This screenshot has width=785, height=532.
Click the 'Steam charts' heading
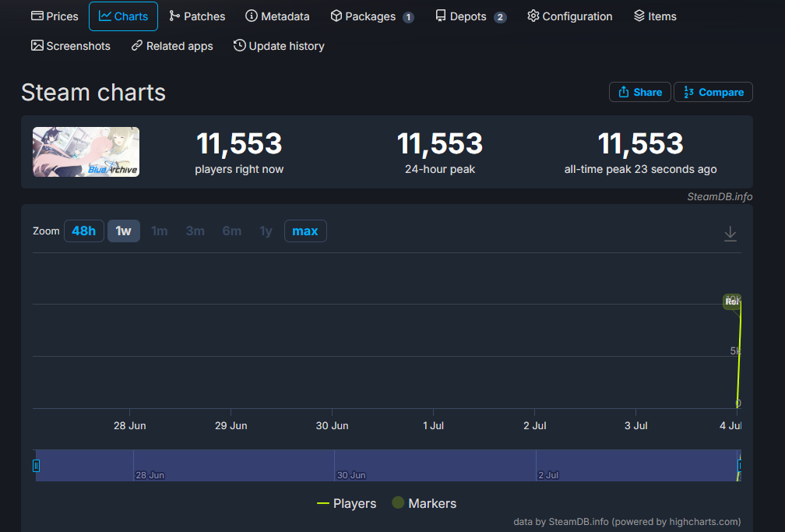93,93
